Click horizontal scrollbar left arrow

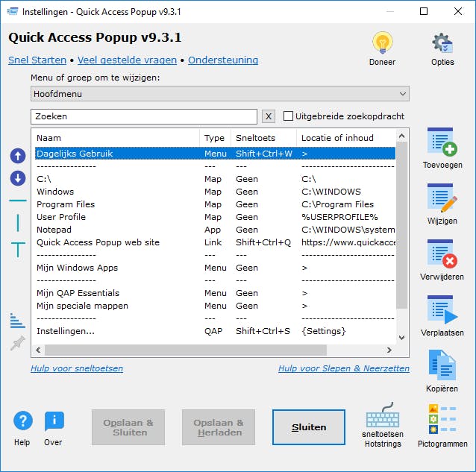[38, 350]
